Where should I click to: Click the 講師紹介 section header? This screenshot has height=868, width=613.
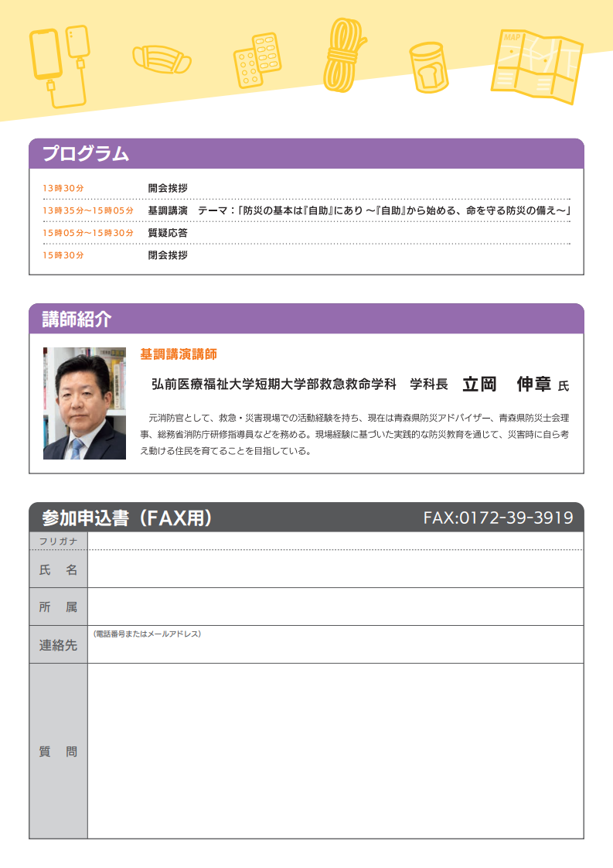coord(77,319)
